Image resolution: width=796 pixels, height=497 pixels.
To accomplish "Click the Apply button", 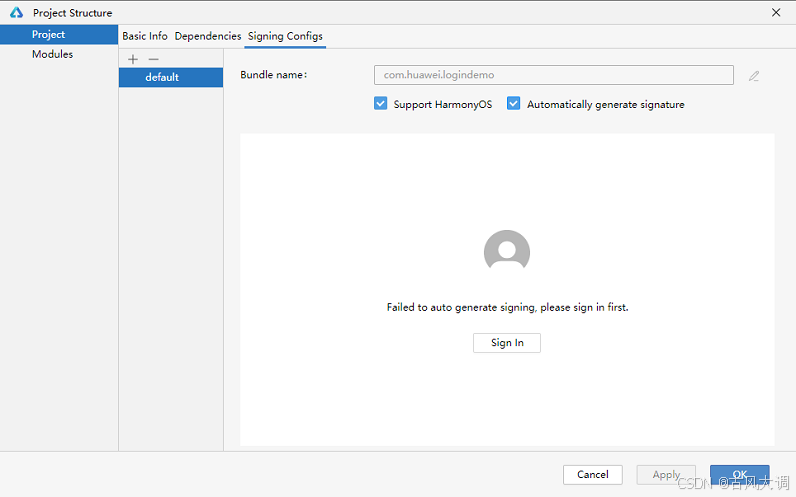I will click(x=666, y=475).
